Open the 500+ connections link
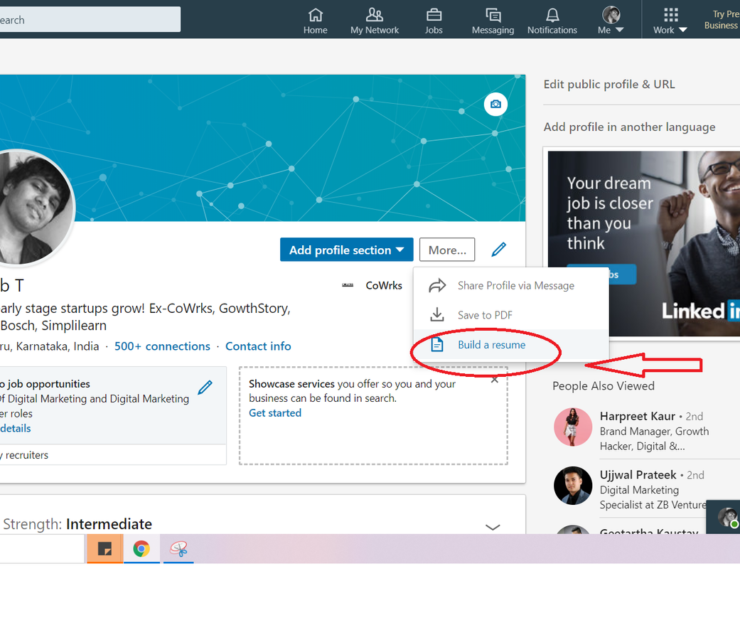 tap(162, 346)
